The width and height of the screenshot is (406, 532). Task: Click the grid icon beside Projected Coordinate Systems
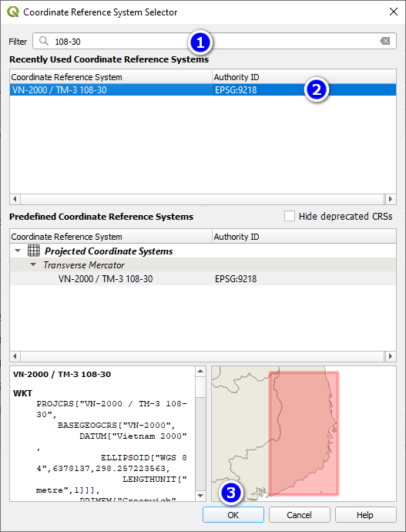point(34,251)
